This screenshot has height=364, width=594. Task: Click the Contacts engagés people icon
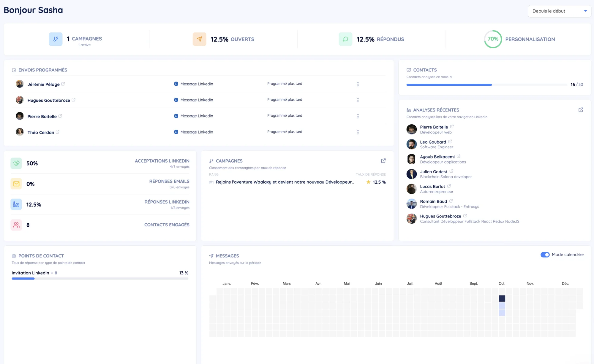click(x=16, y=225)
